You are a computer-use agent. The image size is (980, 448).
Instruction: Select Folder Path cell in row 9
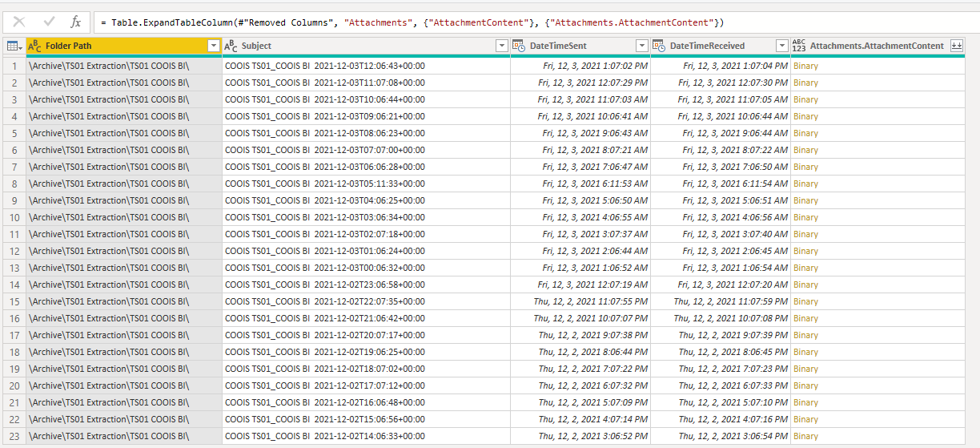point(124,201)
